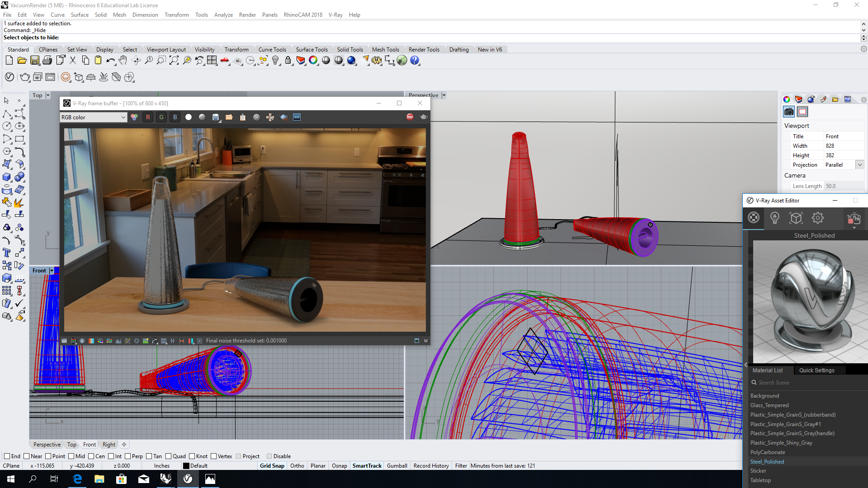Click the Cut scissors icon

click(x=72, y=61)
